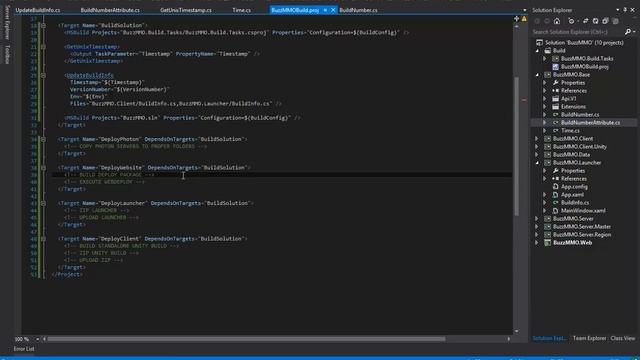Image resolution: width=640 pixels, height=360 pixels.
Task: Open Solution Explorer window options dropdown
Action: [618, 10]
